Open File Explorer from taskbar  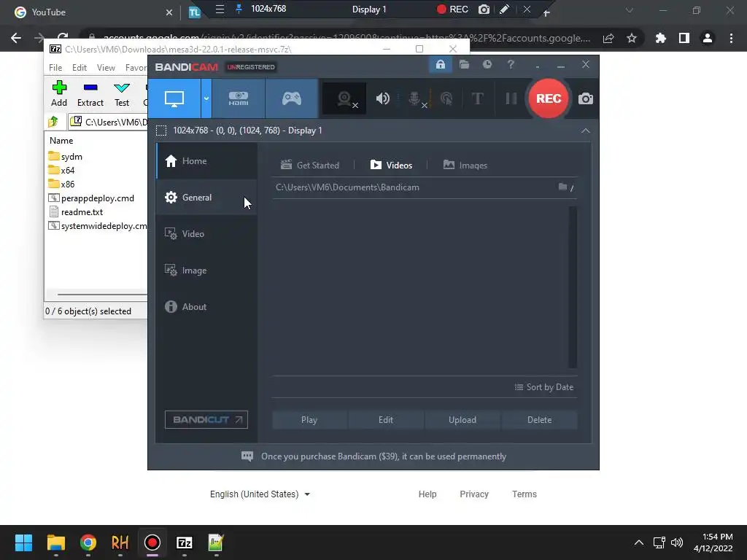point(55,542)
